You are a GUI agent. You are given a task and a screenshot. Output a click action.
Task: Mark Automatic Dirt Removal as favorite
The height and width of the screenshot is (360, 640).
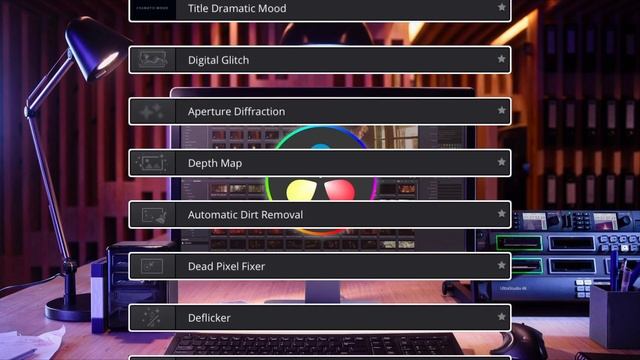pyautogui.click(x=502, y=213)
